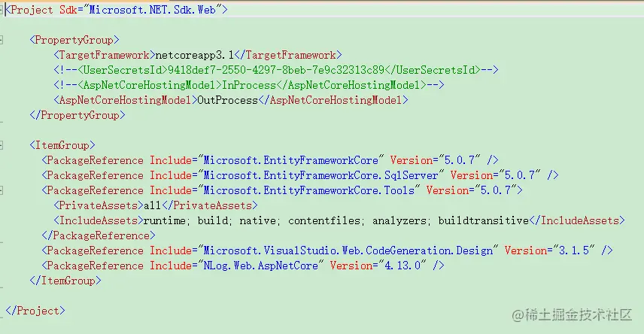Click the commented UserSecretsId GUID 9418def7-2550-4297-8beb-7e9c32313c89

coord(276,70)
